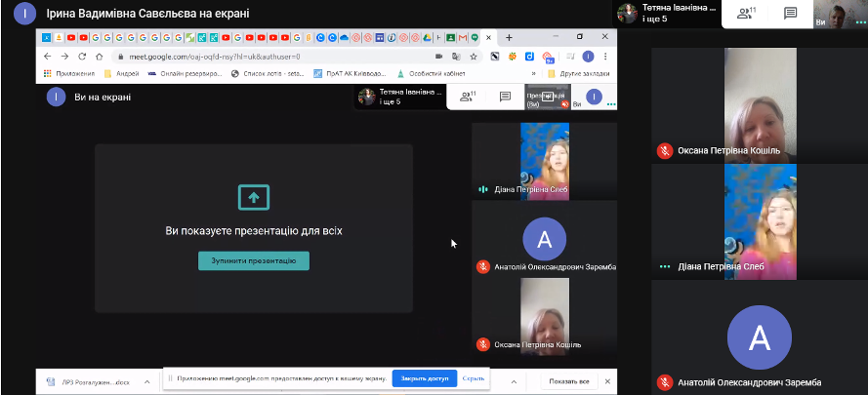868x395 pixels.
Task: Select the large Анатолій Олександрович Заремба avatar tile
Action: click(x=760, y=337)
